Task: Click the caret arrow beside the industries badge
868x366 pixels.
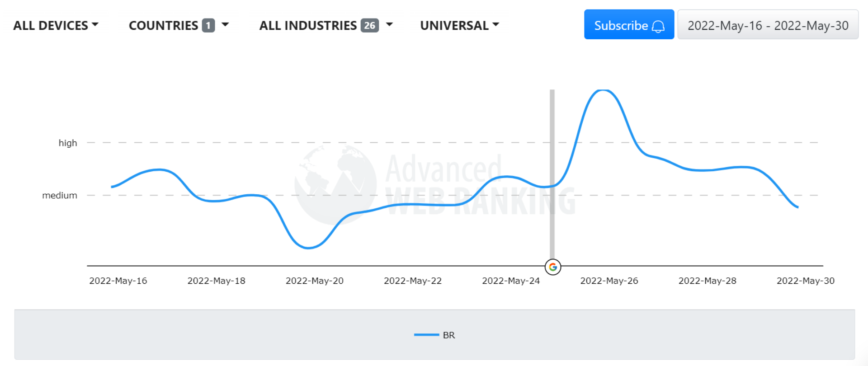Action: pos(389,25)
